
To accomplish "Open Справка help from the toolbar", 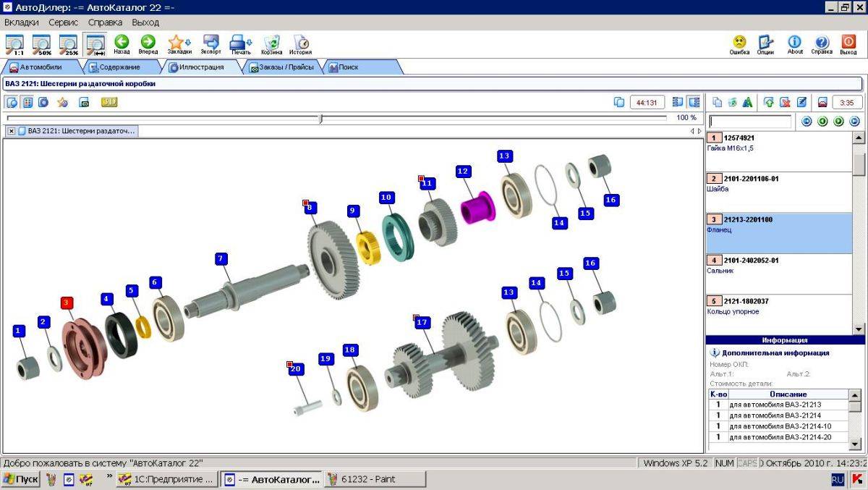I will 822,45.
